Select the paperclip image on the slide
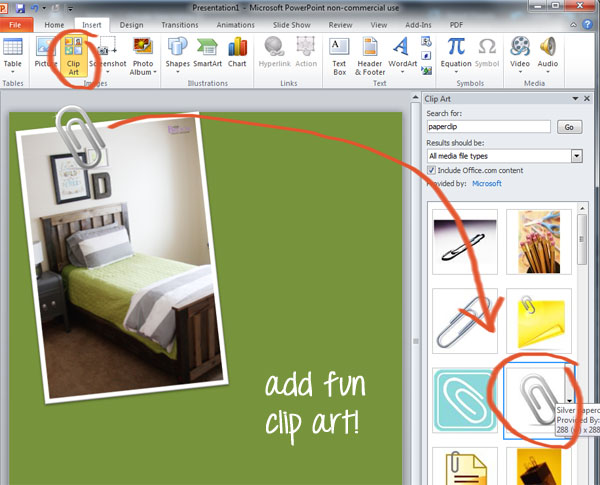Viewport: 600px width, 485px height. point(80,137)
